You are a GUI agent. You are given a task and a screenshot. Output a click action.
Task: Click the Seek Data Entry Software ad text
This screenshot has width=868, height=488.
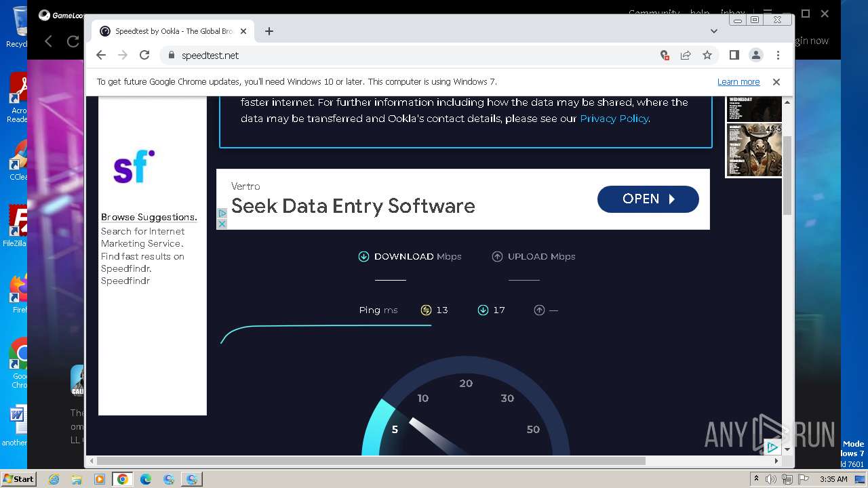pyautogui.click(x=353, y=206)
